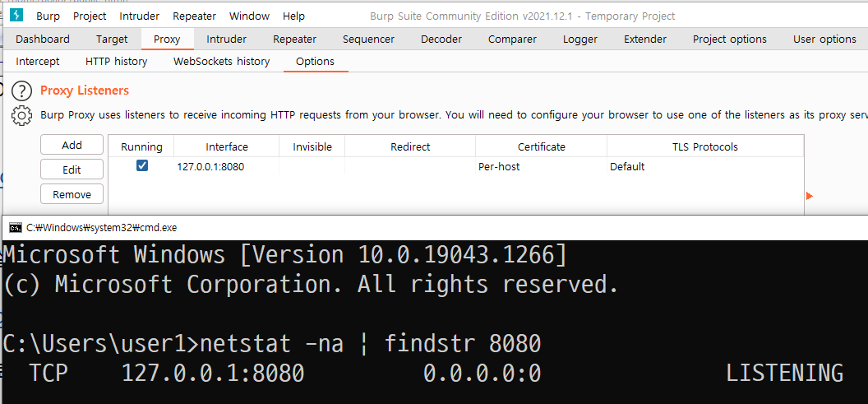The height and width of the screenshot is (404, 868).
Task: Select the Options sub-tab
Action: coord(315,62)
